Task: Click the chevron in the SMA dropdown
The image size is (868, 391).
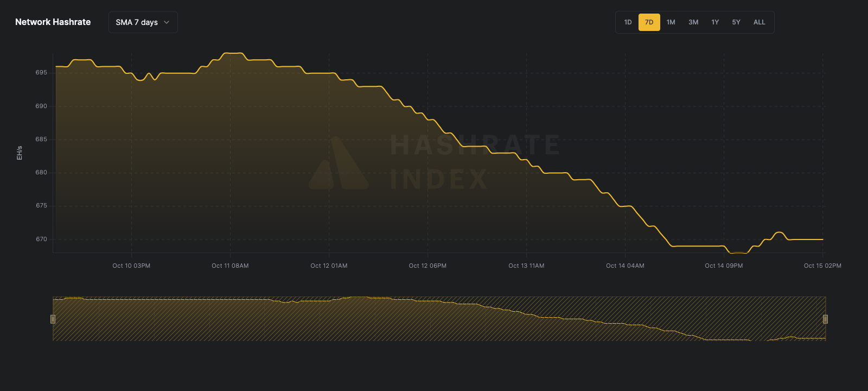Action: click(167, 22)
